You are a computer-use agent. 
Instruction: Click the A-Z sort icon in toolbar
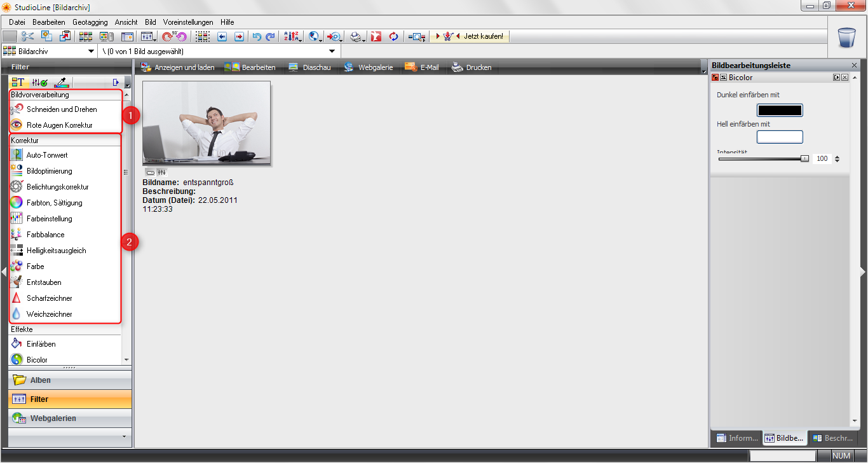click(x=291, y=36)
